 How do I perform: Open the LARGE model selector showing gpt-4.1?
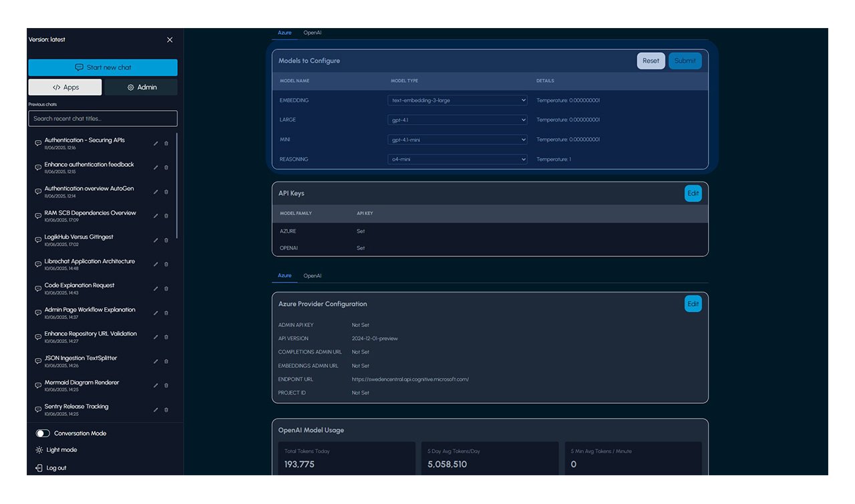pyautogui.click(x=457, y=119)
